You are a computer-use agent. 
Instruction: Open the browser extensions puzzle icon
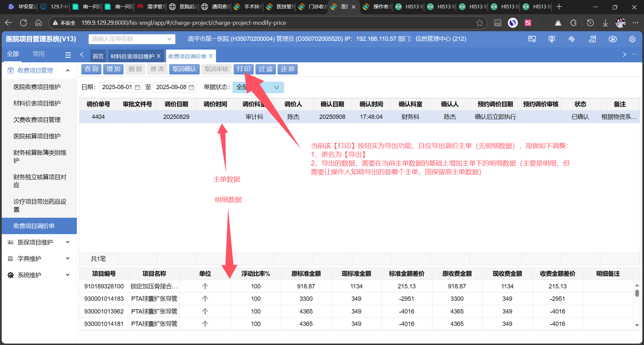(574, 23)
